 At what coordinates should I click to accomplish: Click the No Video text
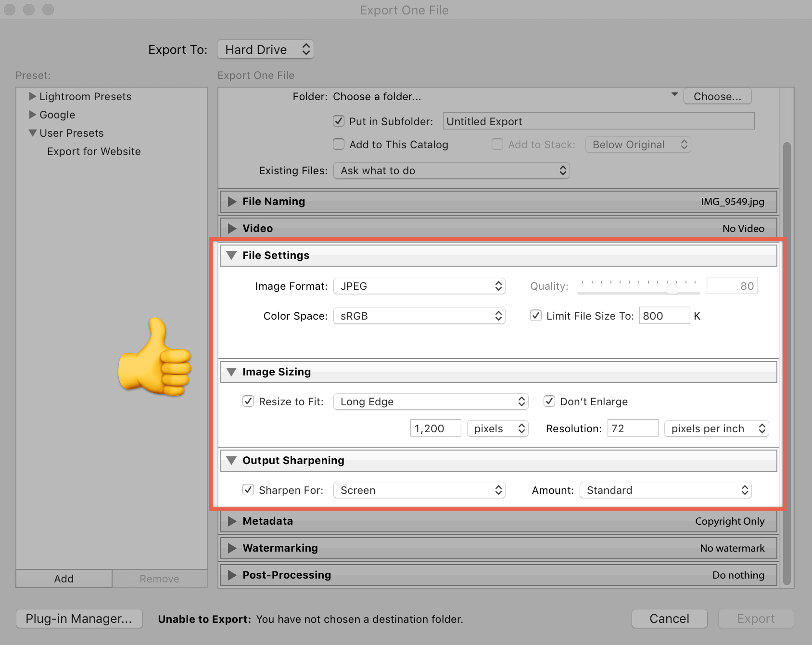tap(743, 228)
